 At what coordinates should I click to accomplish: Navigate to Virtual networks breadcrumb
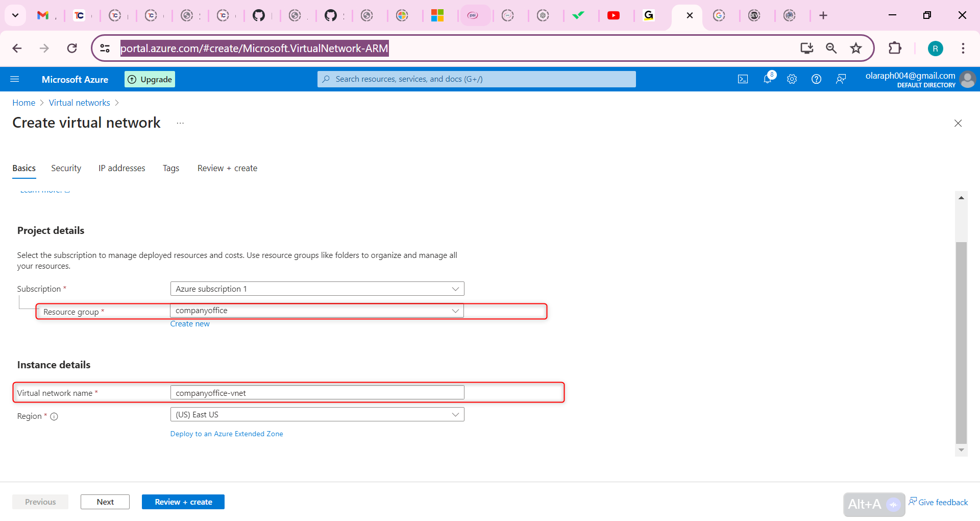click(80, 103)
